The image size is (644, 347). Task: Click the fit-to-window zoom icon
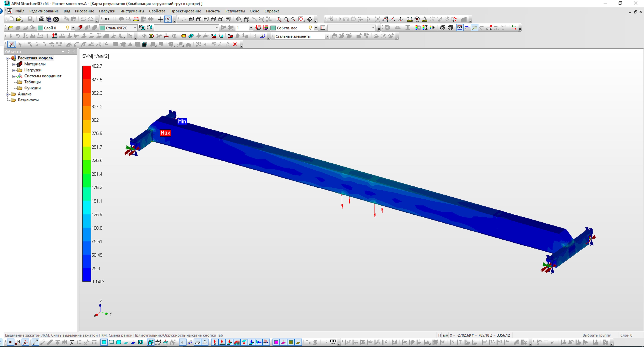point(301,19)
